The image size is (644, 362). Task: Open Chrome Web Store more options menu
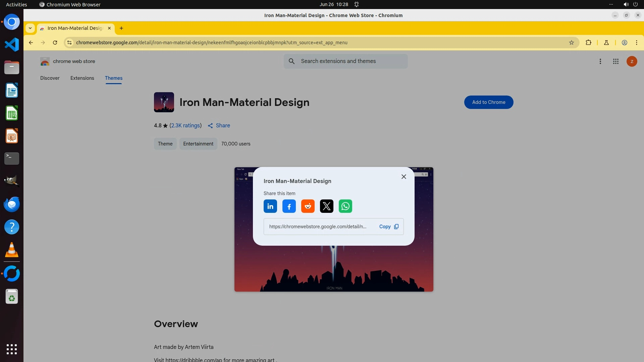click(600, 61)
